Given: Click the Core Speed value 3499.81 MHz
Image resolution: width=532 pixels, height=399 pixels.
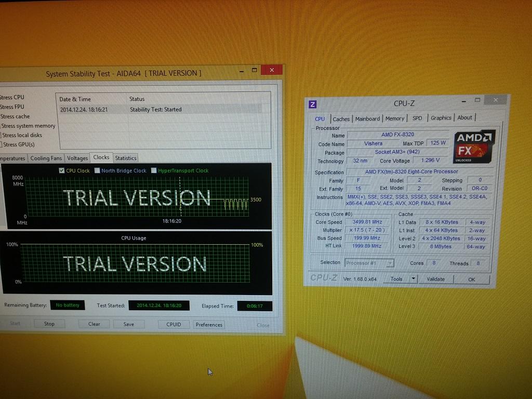Looking at the screenshot, I should click(367, 222).
